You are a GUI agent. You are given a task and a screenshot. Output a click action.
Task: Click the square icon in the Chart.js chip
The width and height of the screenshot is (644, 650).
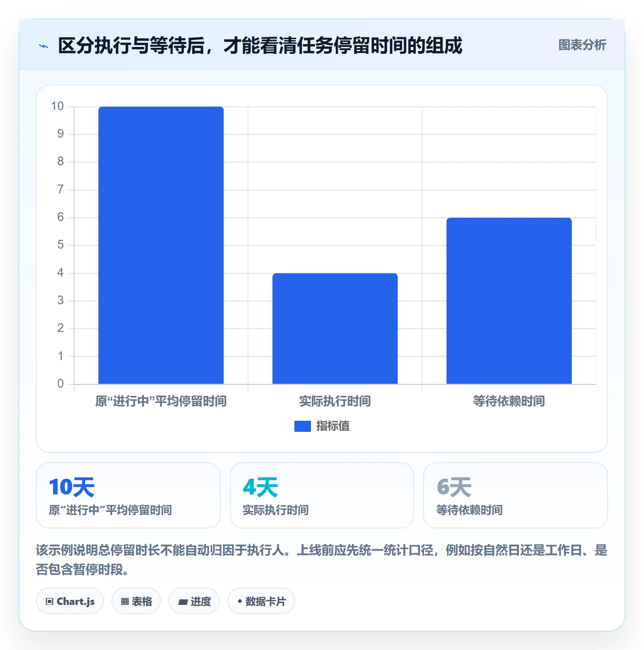[x=50, y=601]
